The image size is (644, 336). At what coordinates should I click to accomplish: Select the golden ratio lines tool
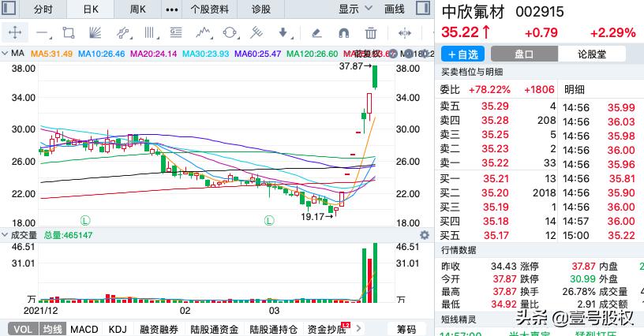[176, 32]
